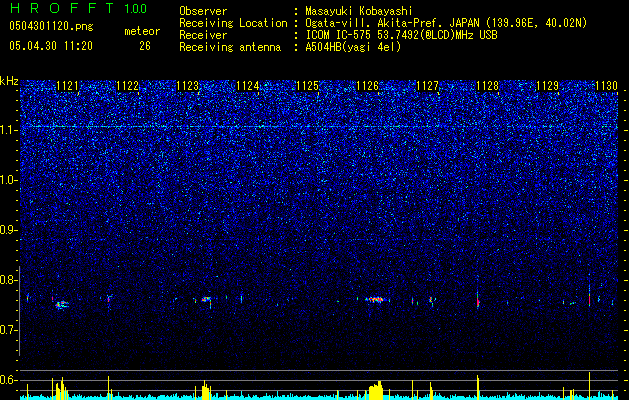This screenshot has height=400, width=629.
Task: Click the HROFFT program title text
Action: point(62,8)
